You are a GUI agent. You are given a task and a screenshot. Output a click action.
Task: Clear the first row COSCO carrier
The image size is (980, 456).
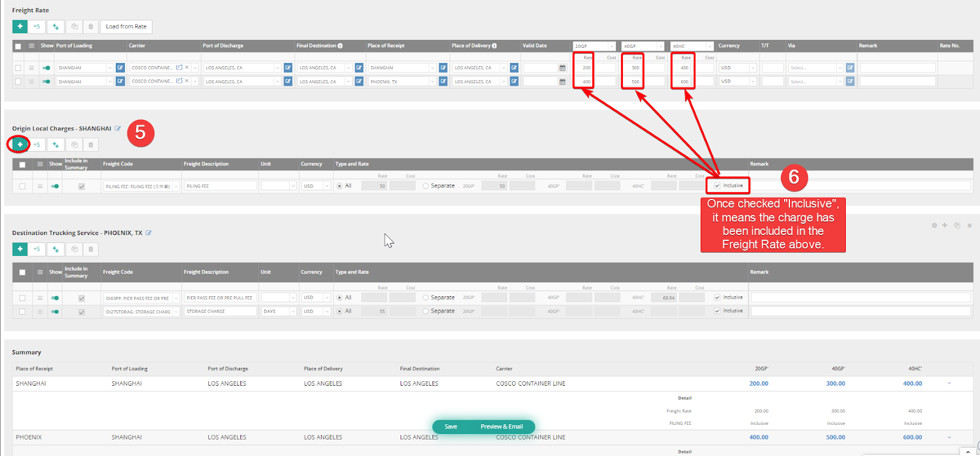pyautogui.click(x=187, y=67)
